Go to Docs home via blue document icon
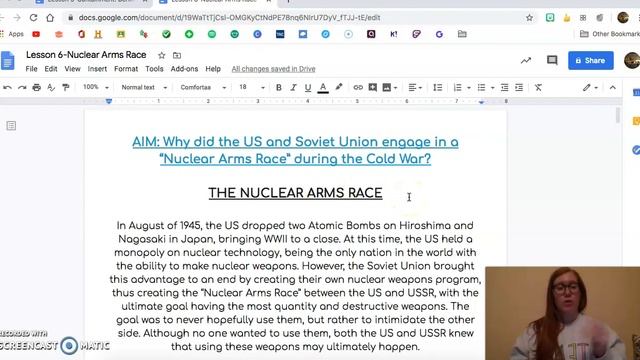 click(x=8, y=60)
